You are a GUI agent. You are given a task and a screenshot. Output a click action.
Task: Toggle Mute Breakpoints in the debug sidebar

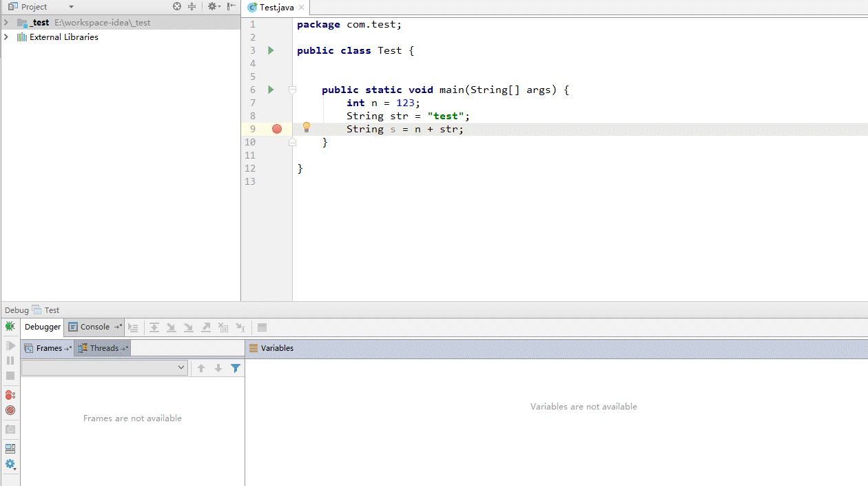click(10, 410)
